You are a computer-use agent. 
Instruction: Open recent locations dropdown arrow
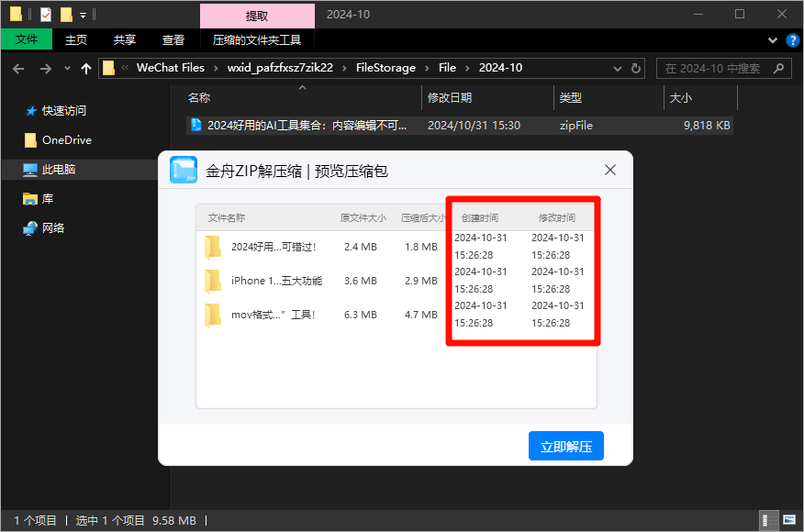[x=67, y=68]
